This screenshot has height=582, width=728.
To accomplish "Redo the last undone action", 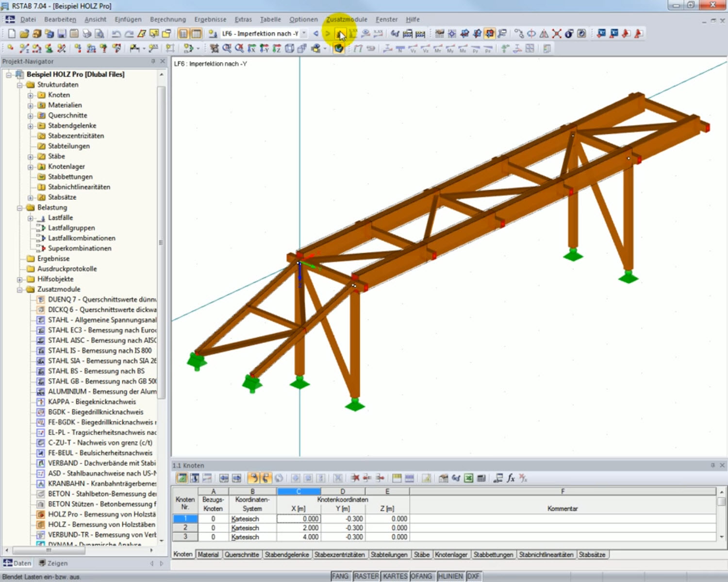I will (129, 33).
